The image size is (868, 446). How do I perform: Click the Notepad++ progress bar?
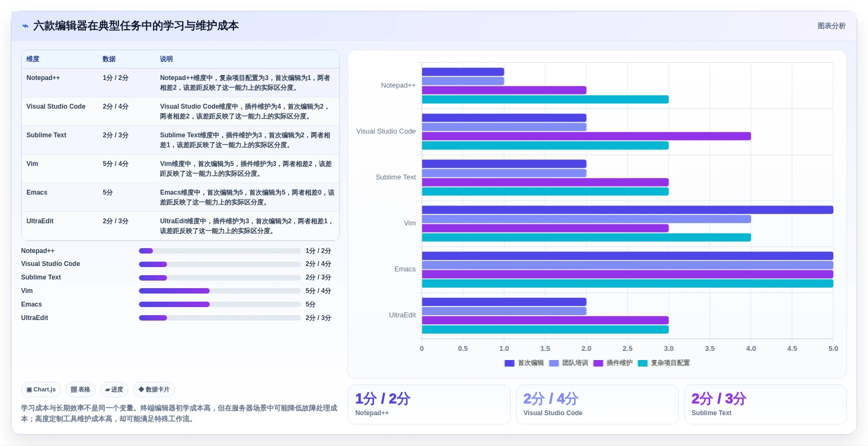coord(219,251)
